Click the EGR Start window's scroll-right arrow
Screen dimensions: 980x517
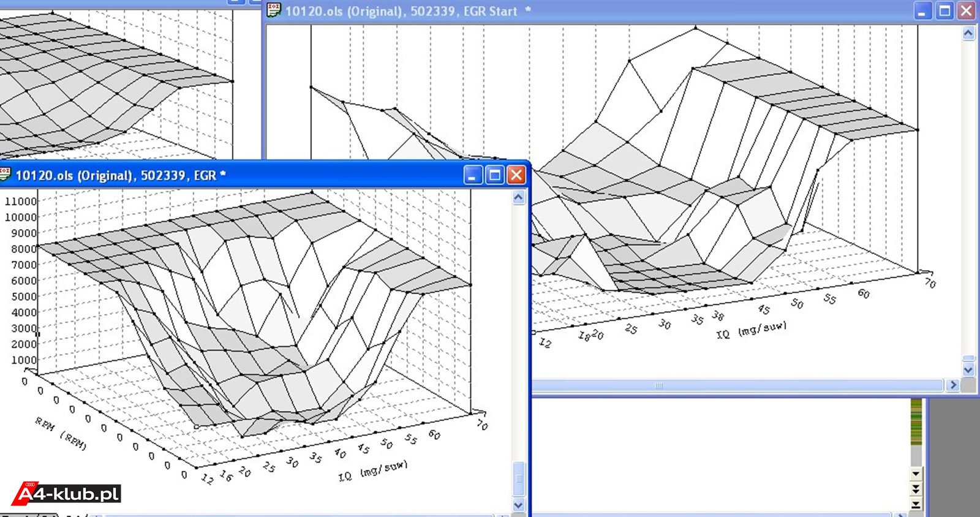pyautogui.click(x=952, y=385)
